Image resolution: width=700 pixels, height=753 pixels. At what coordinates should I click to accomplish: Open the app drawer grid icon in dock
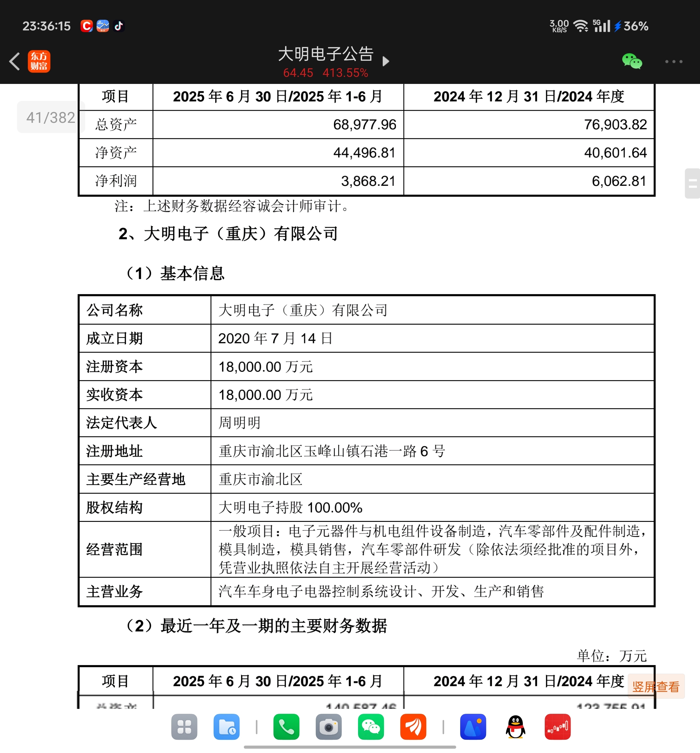184,726
